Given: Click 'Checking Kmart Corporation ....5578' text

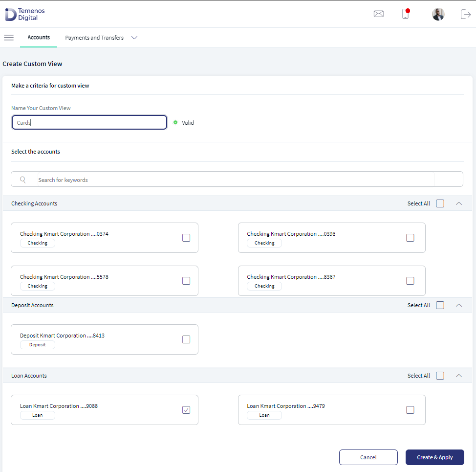Looking at the screenshot, I should [x=64, y=277].
